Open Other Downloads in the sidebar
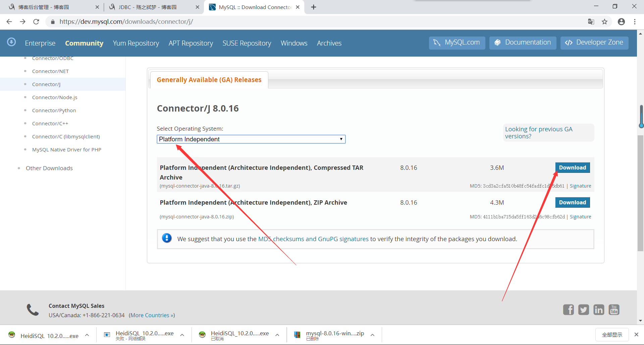Viewport: 644px width, 345px height. click(x=49, y=168)
